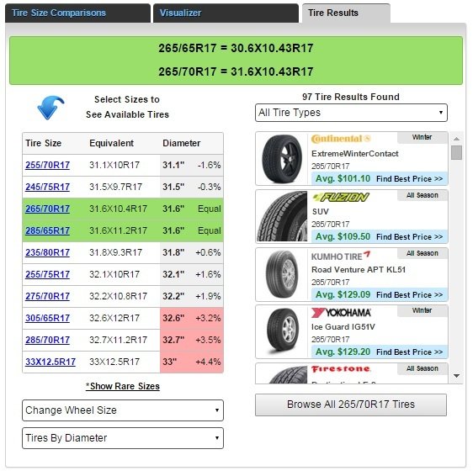
Task: Click the 33X12.5R17 equivalent cell text
Action: click(x=114, y=362)
